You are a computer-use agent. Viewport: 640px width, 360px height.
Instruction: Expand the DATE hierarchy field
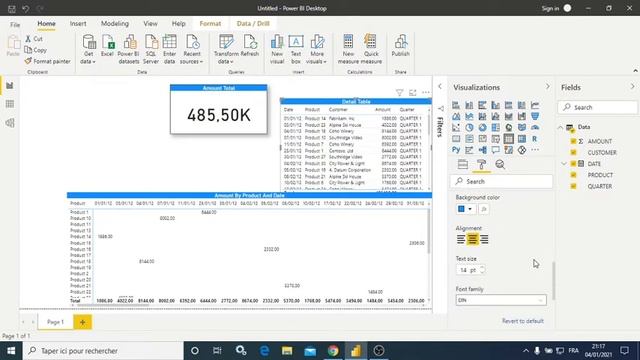coord(564,164)
